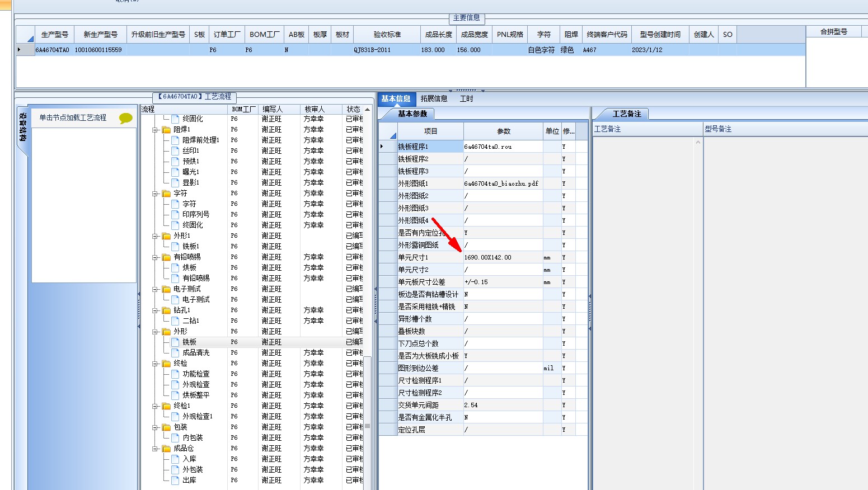Select the 外观检查1 tree node

[x=197, y=416]
